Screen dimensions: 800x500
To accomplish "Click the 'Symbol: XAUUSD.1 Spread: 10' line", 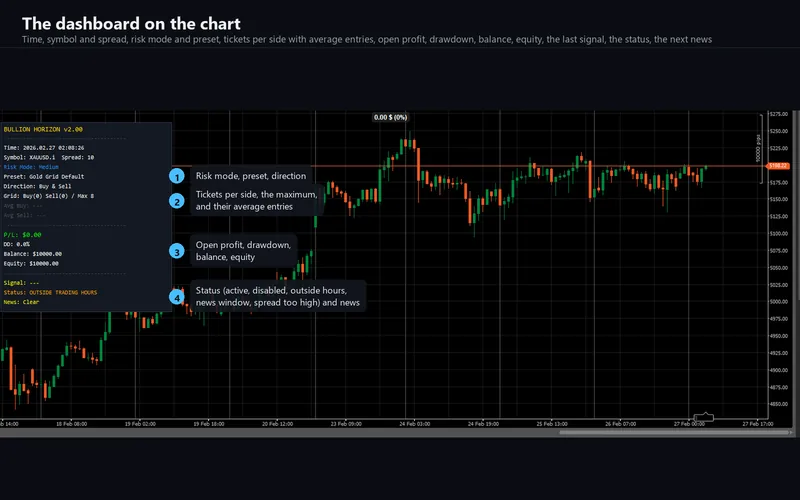I will coord(49,158).
